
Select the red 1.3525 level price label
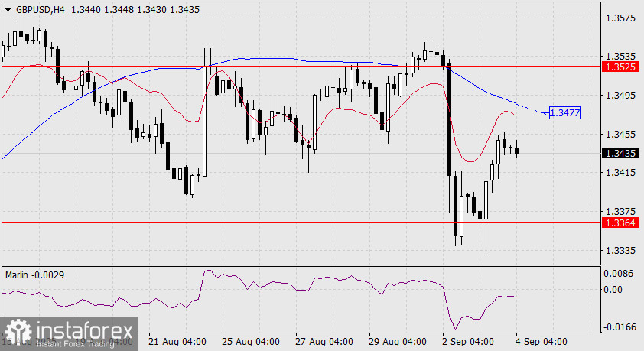click(620, 67)
